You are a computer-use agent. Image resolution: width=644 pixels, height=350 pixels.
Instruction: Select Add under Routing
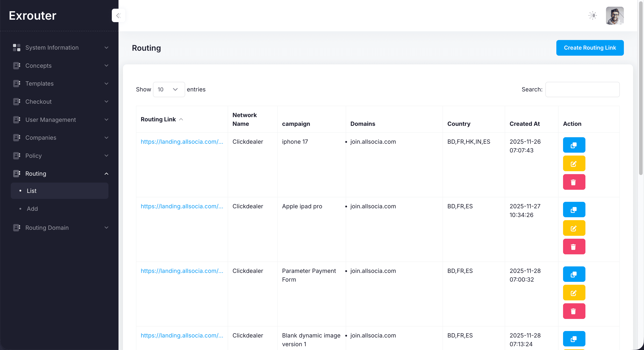pyautogui.click(x=59, y=209)
